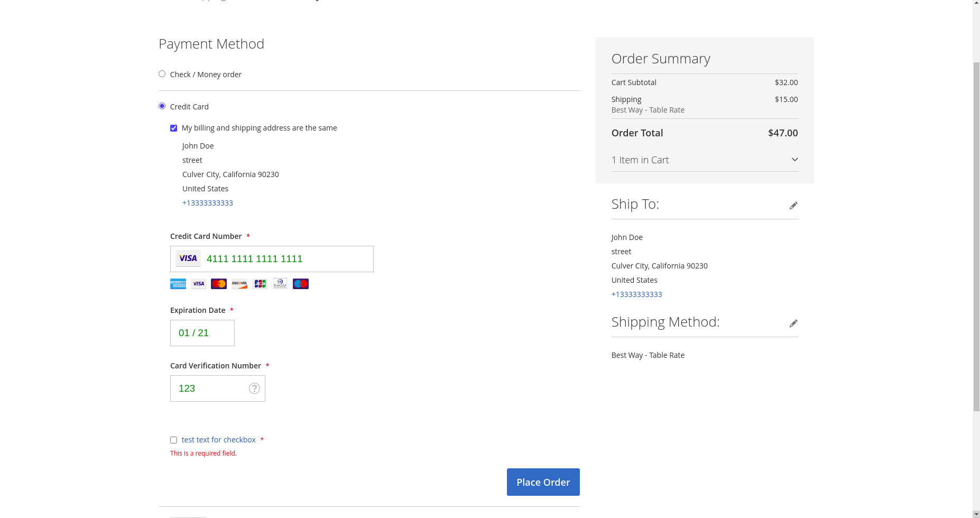The width and height of the screenshot is (980, 518).
Task: Select Check / Money order payment
Action: (x=162, y=74)
